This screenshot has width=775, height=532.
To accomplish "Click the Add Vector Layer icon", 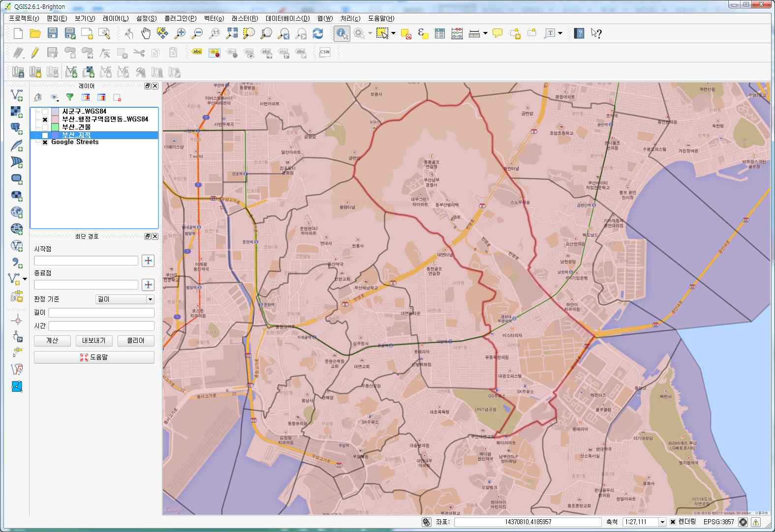I will (17, 94).
